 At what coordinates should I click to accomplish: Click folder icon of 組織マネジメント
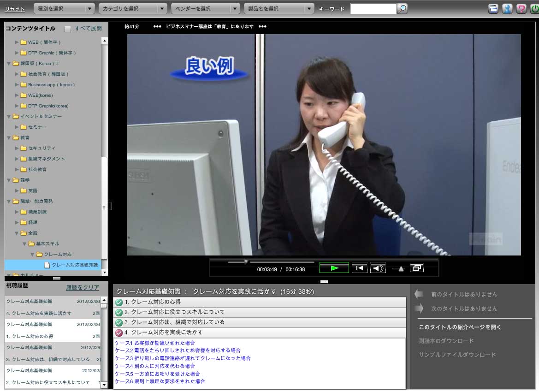[x=24, y=159]
